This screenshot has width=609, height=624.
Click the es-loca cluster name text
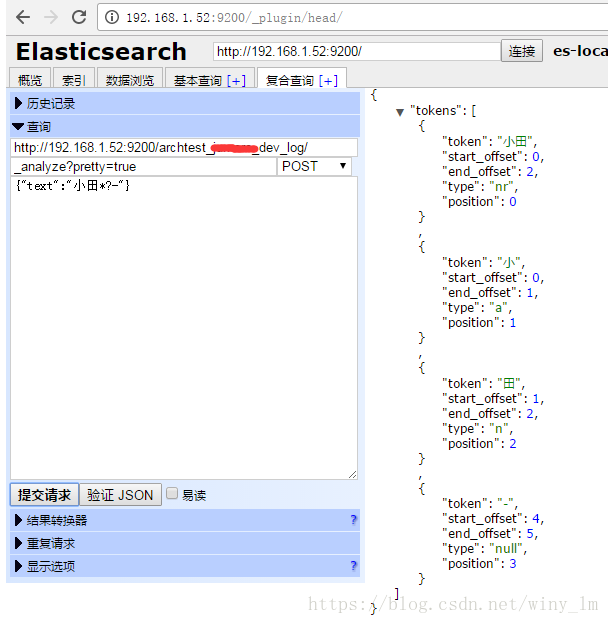pos(580,51)
